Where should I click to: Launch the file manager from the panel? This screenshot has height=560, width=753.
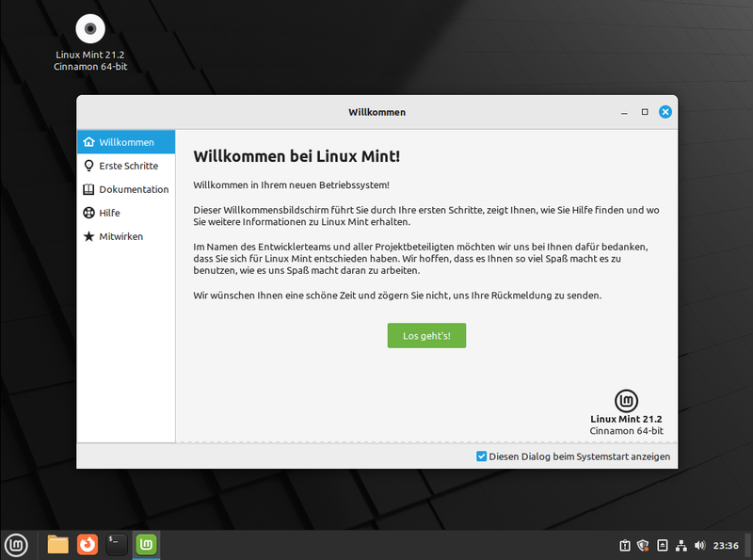[x=58, y=545]
